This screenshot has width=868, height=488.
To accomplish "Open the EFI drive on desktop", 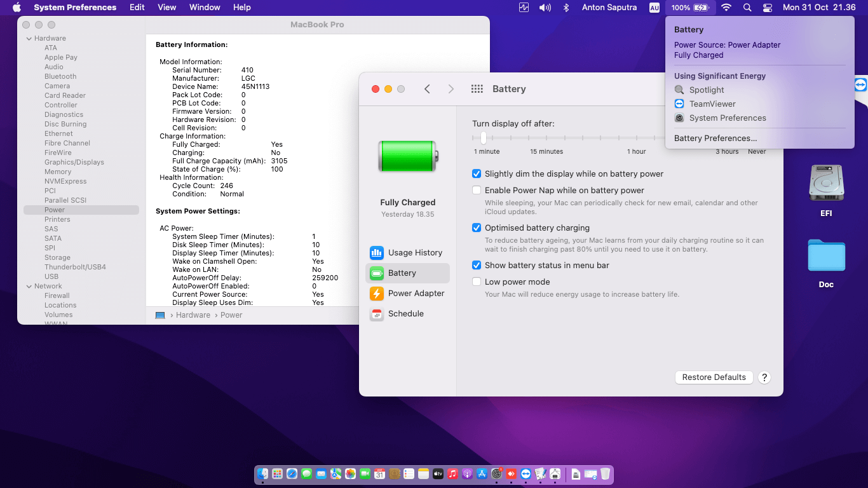I will point(826,184).
